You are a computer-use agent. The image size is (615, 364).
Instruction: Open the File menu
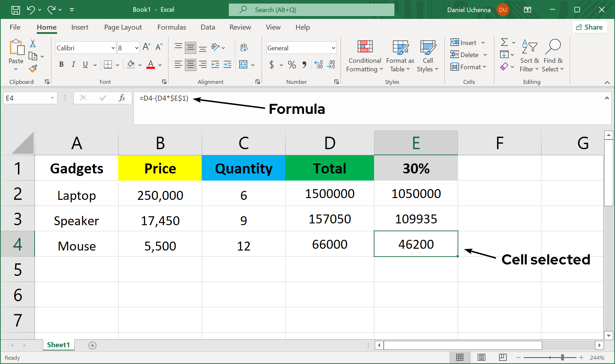click(x=15, y=27)
